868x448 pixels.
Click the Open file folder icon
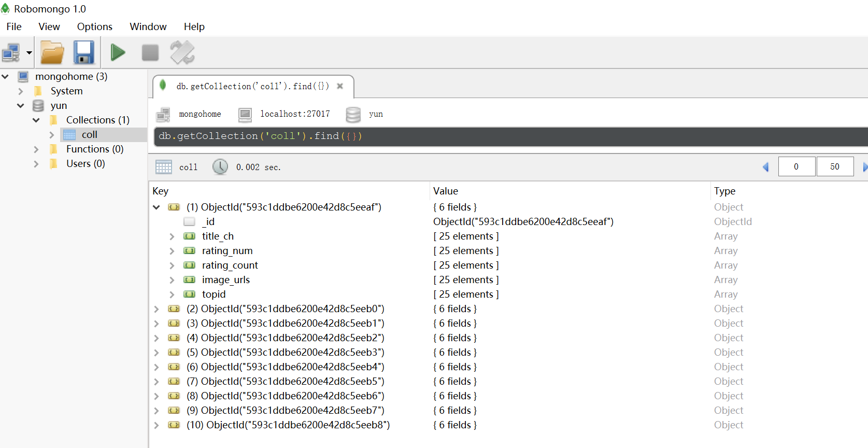52,52
